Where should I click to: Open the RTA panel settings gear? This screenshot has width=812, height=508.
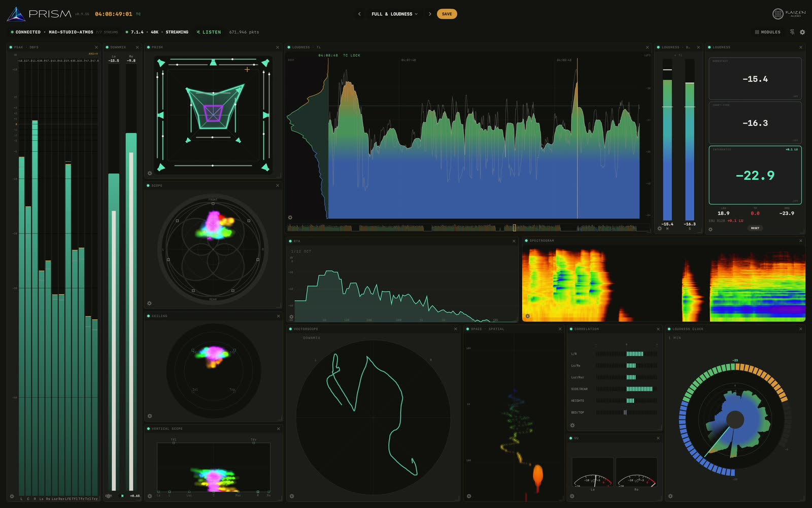point(291,317)
